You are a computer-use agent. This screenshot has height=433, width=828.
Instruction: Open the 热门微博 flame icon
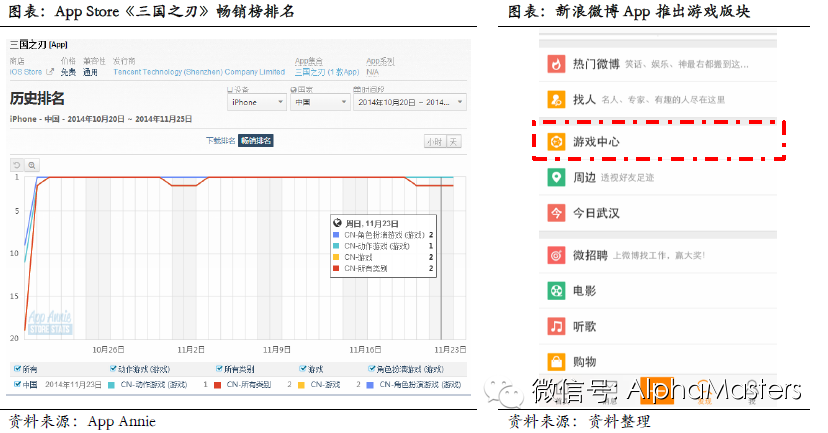(x=556, y=64)
